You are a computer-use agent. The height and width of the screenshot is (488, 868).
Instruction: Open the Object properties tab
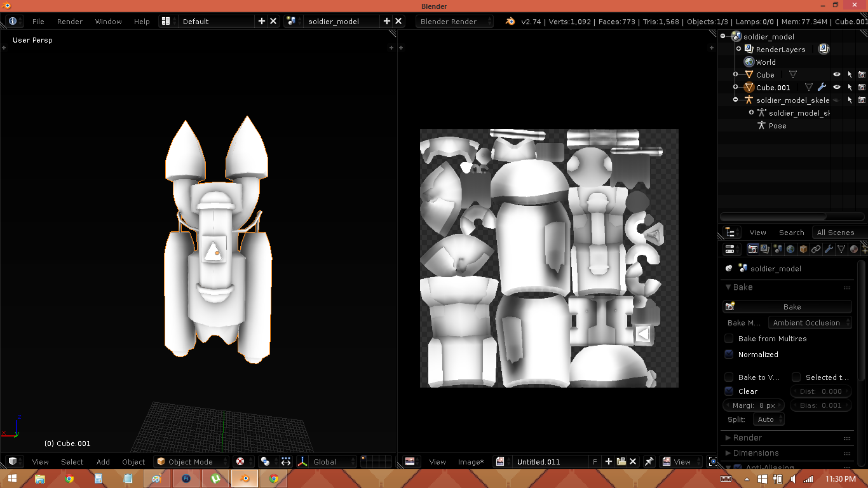803,249
